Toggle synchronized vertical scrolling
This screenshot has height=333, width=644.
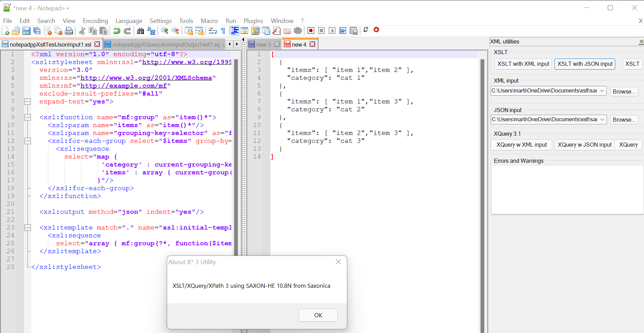(x=190, y=31)
